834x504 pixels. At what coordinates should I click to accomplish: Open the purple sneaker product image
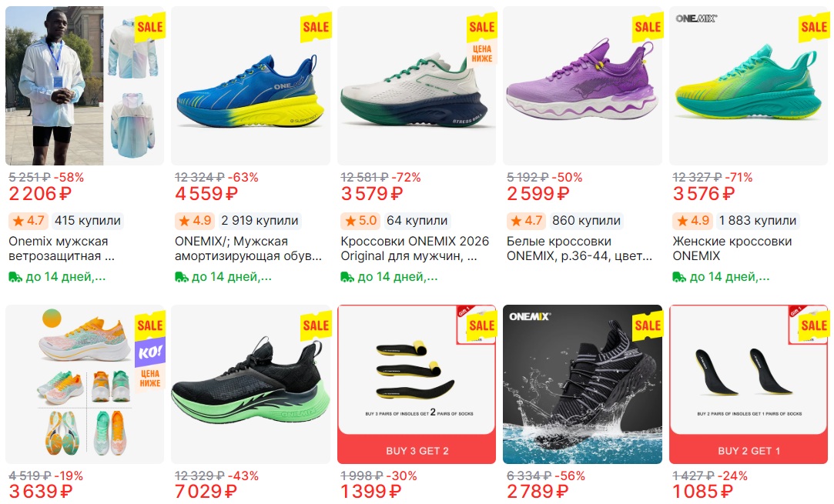point(582,85)
